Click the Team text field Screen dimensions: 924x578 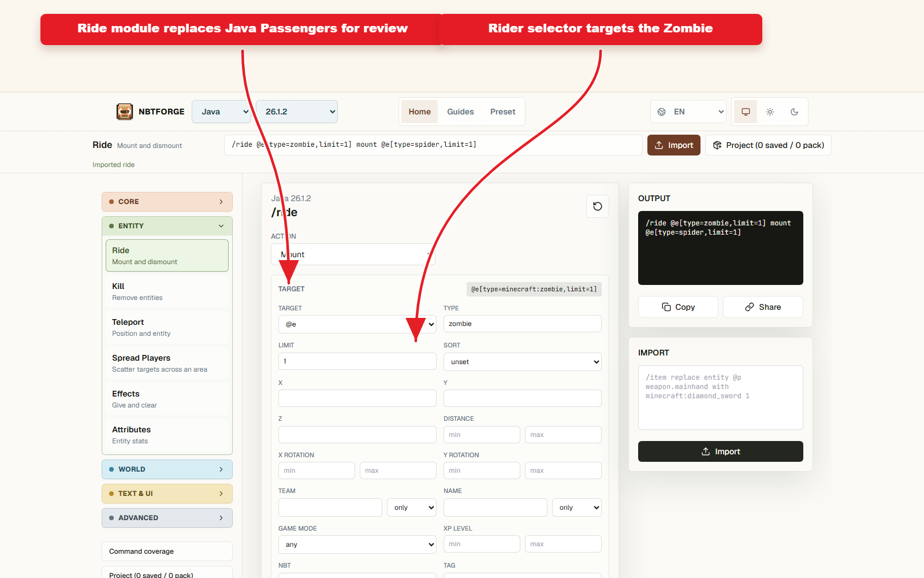pos(330,507)
